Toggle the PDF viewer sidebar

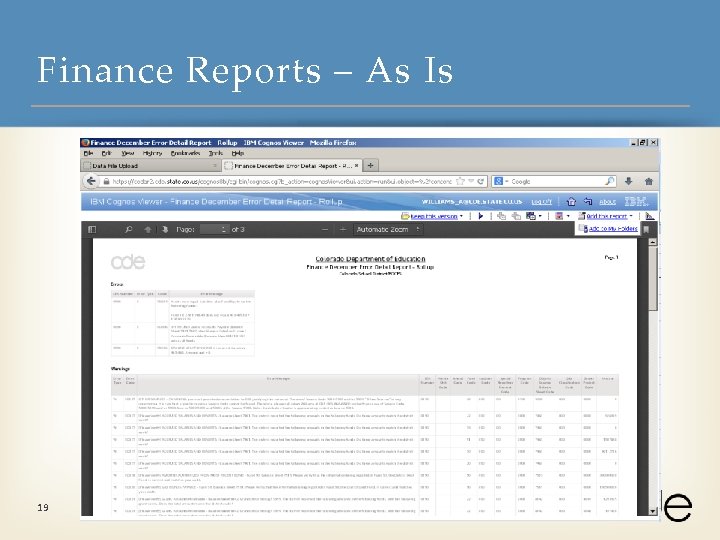click(x=92, y=229)
